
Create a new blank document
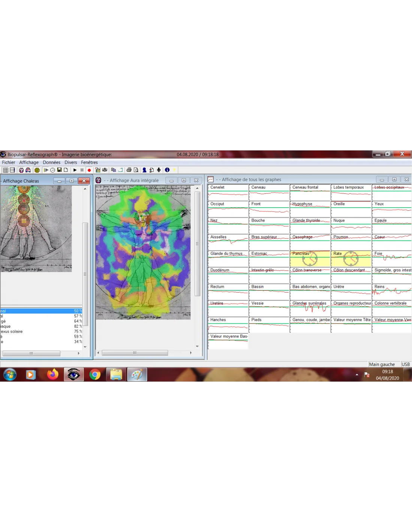tap(66, 170)
